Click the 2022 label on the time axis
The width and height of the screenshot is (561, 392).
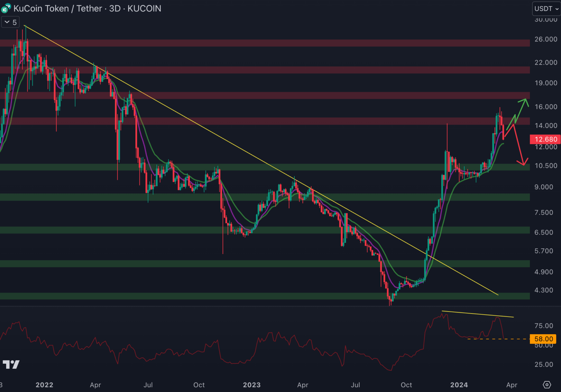44,385
